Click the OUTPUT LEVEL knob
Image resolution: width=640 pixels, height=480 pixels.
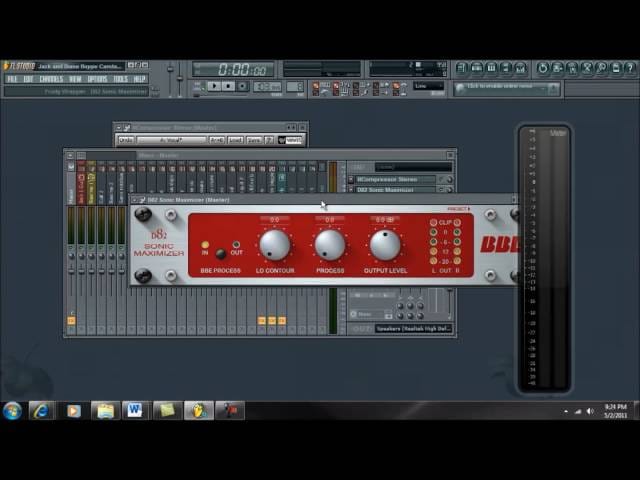tap(385, 245)
